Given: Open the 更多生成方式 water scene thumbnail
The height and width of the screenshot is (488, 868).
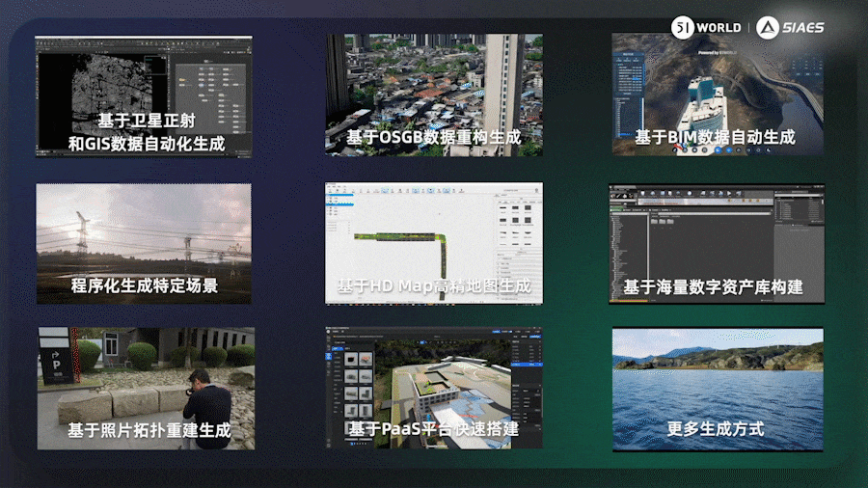Looking at the screenshot, I should (x=718, y=390).
